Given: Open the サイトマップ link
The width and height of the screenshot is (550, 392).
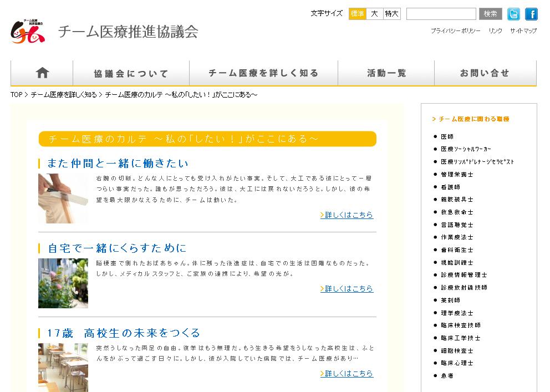Looking at the screenshot, I should [x=523, y=31].
